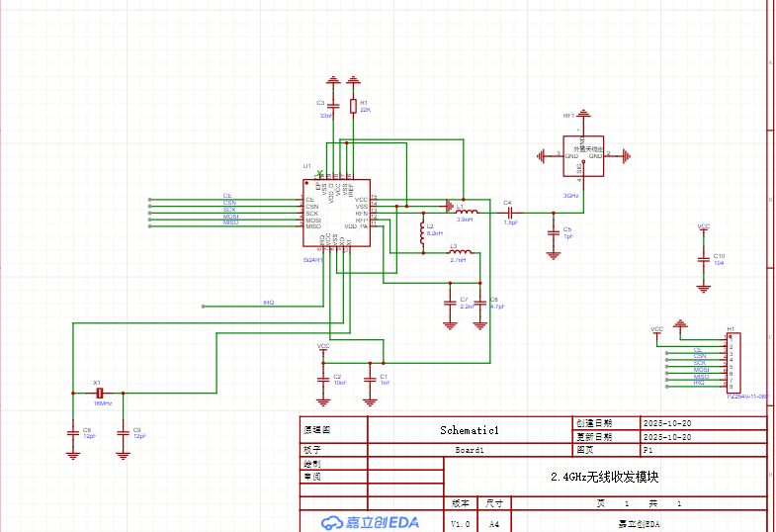Viewport: 776px width, 532px height.
Task: Select capacitor C2 10nF symbol
Action: 323,377
